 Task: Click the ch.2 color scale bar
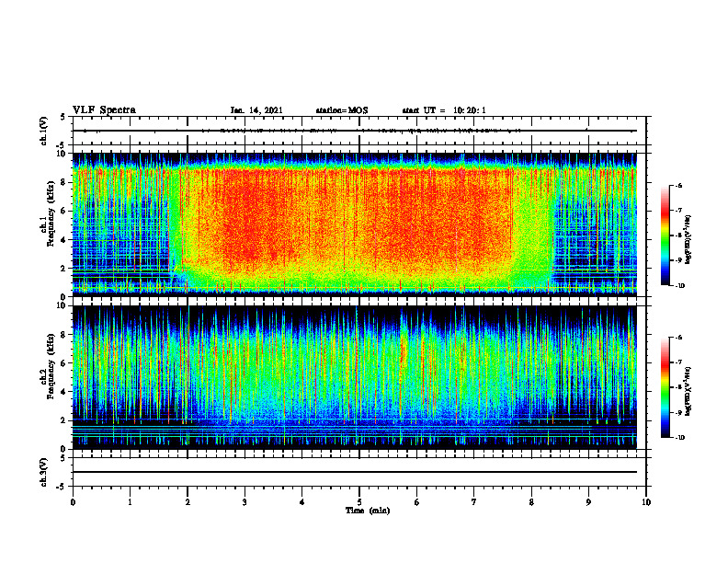(665, 387)
